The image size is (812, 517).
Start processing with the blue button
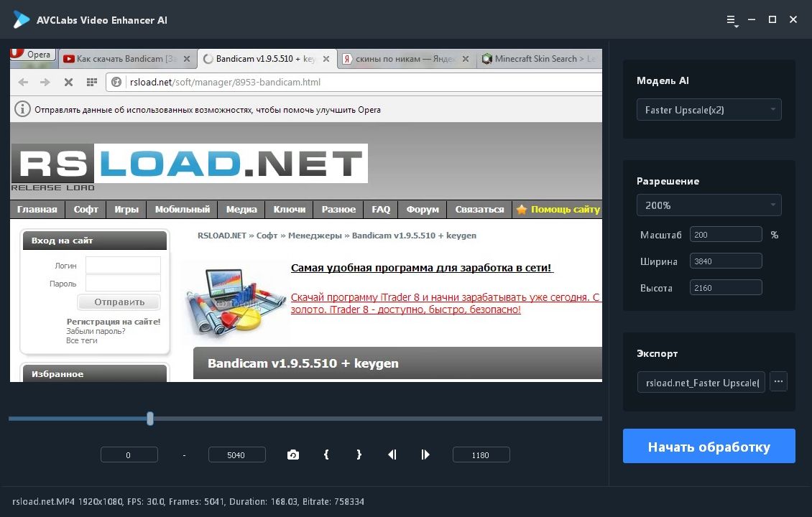point(709,446)
